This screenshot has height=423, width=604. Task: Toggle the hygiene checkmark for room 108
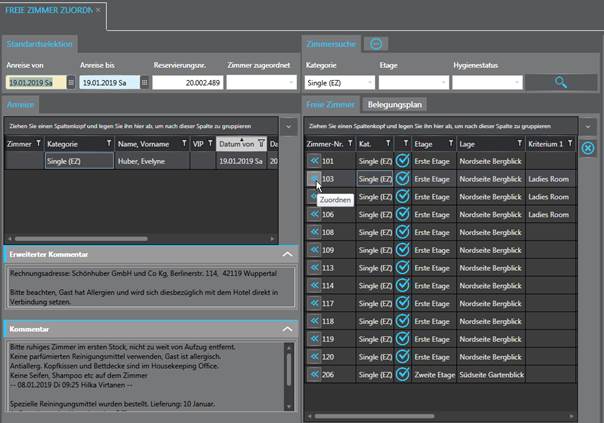pos(402,232)
